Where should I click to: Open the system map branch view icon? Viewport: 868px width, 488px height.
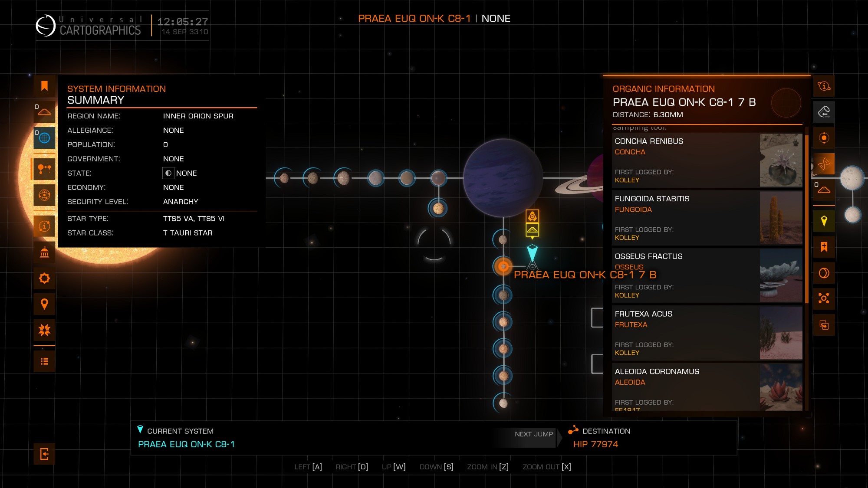(x=44, y=169)
